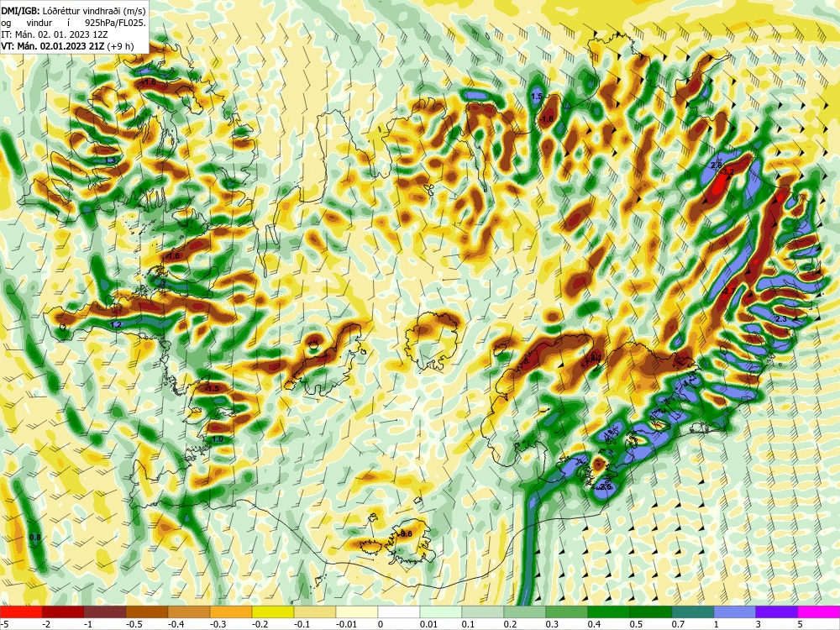The width and height of the screenshot is (840, 630).
Task: Select the medium green 0.3 legend swatch
Action: coord(567,612)
